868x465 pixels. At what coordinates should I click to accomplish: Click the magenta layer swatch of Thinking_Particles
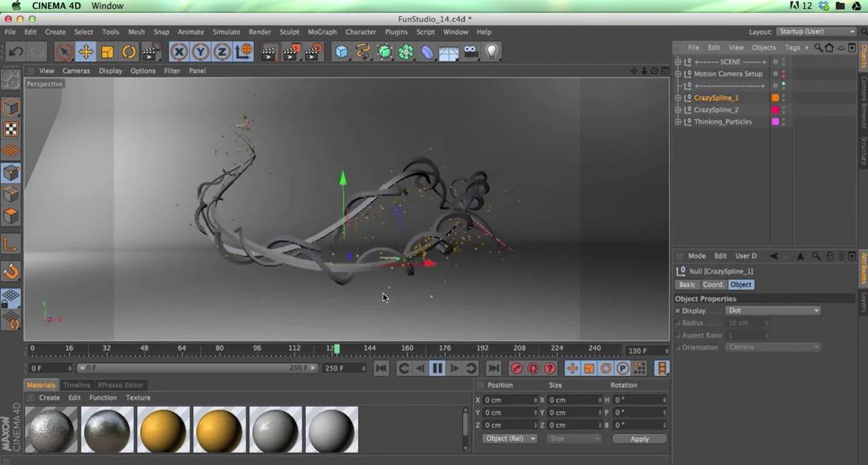(775, 122)
